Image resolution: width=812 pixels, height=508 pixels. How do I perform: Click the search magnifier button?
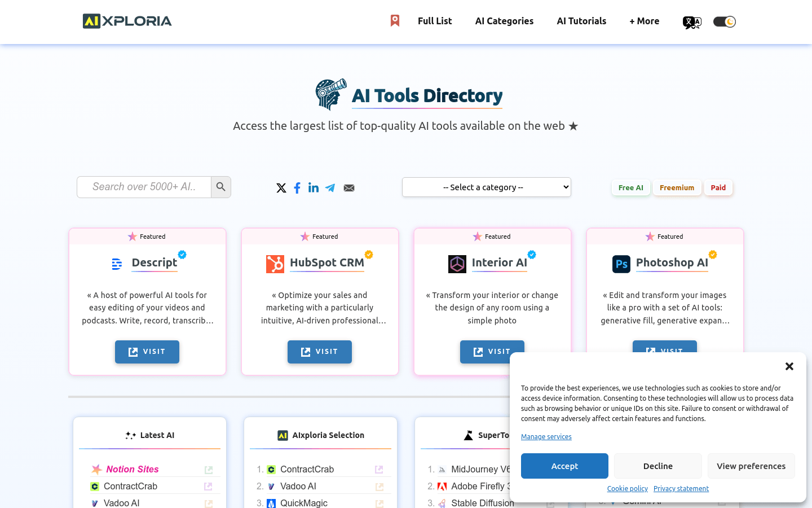click(221, 187)
